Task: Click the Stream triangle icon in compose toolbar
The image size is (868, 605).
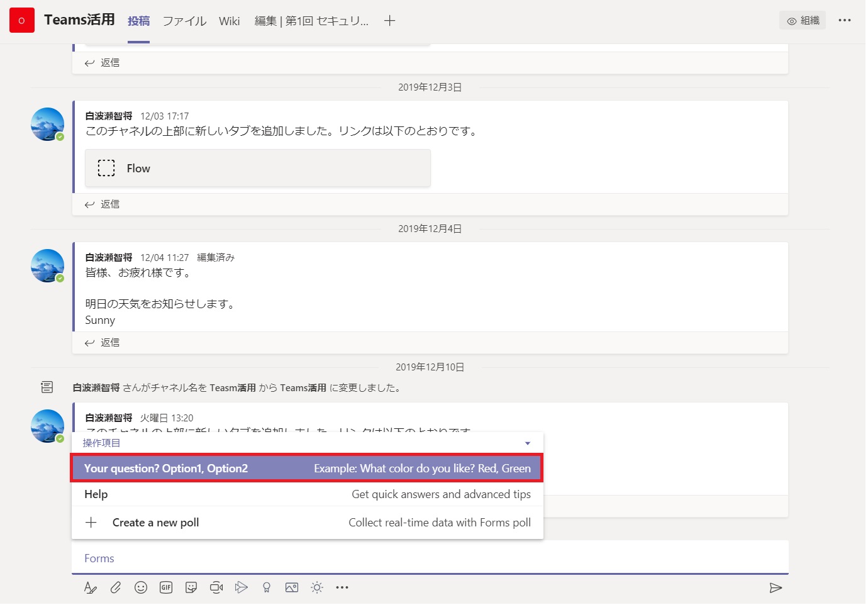Action: coord(242,589)
